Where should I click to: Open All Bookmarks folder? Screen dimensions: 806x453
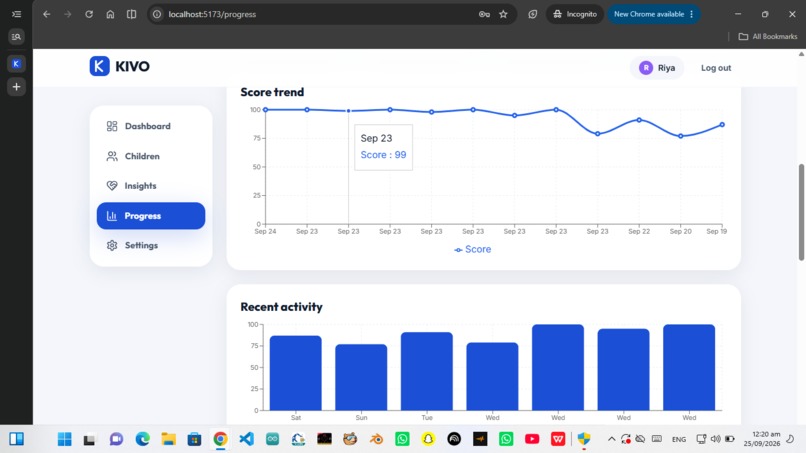pos(767,37)
